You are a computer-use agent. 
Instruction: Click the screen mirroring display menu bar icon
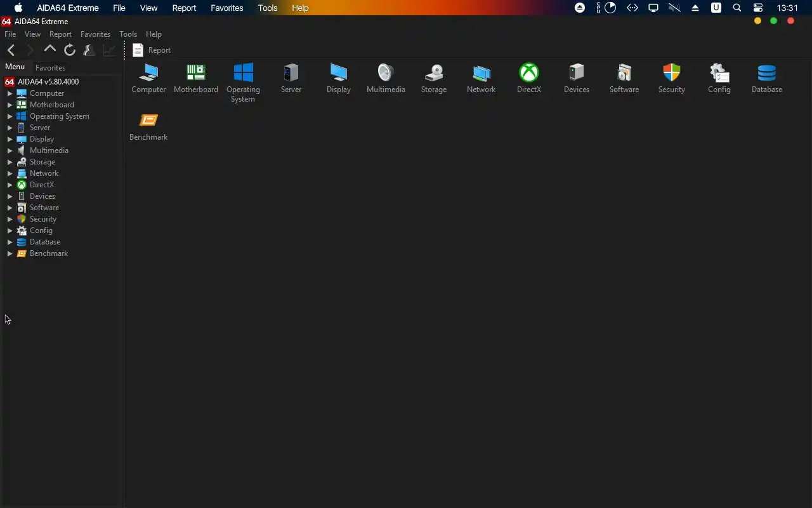pos(653,8)
